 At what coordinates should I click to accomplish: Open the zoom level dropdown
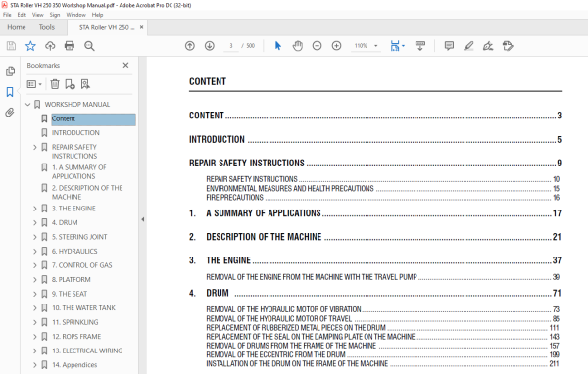click(x=375, y=46)
